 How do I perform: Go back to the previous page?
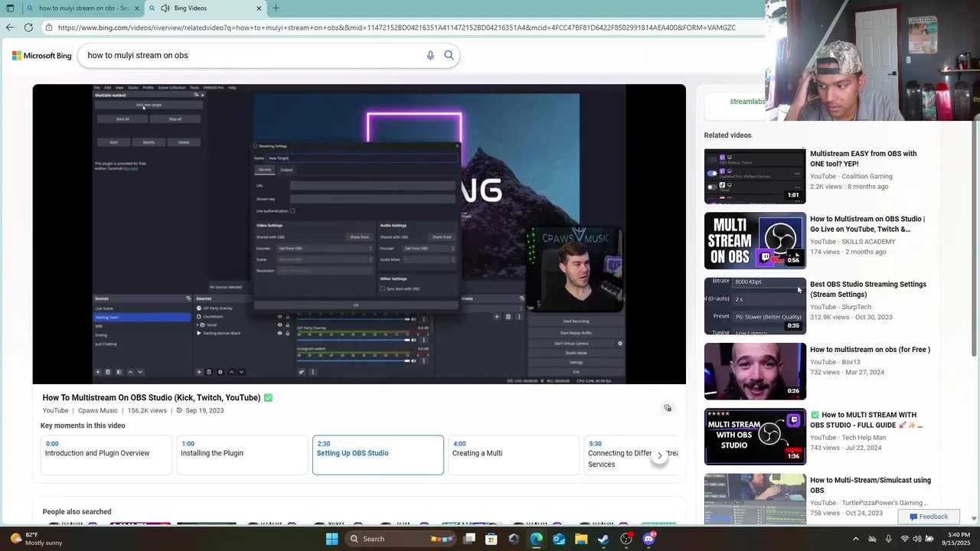pyautogui.click(x=10, y=28)
